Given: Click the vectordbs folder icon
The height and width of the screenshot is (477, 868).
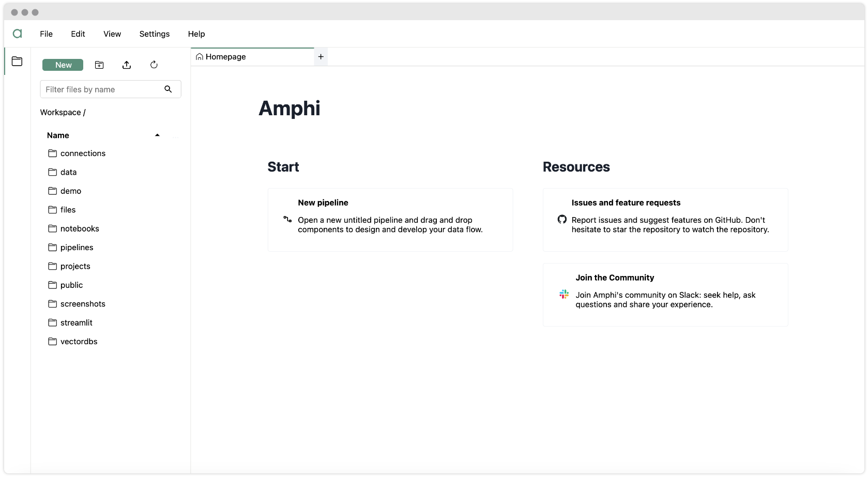Looking at the screenshot, I should [52, 342].
